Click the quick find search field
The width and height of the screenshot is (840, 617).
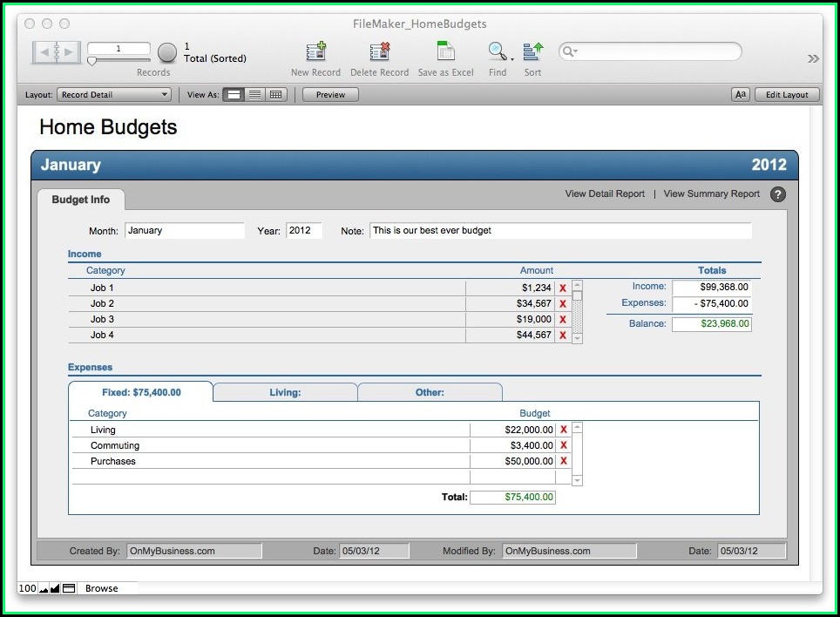(x=650, y=51)
